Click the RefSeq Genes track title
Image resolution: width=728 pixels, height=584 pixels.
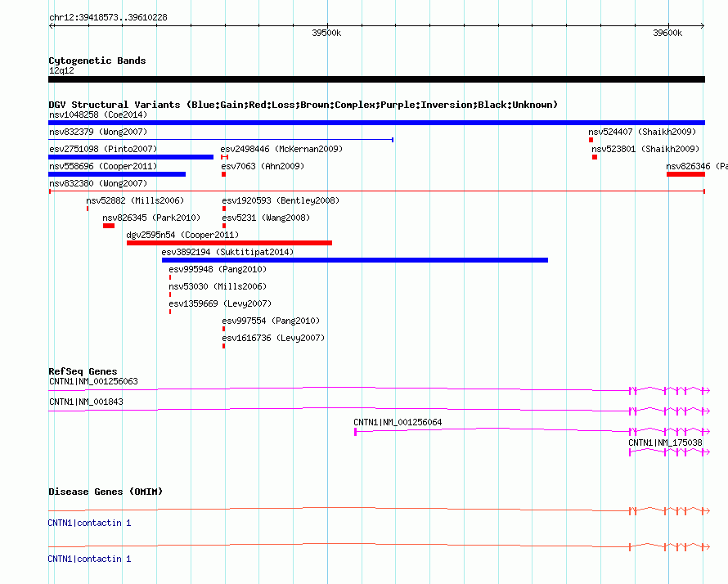(83, 371)
